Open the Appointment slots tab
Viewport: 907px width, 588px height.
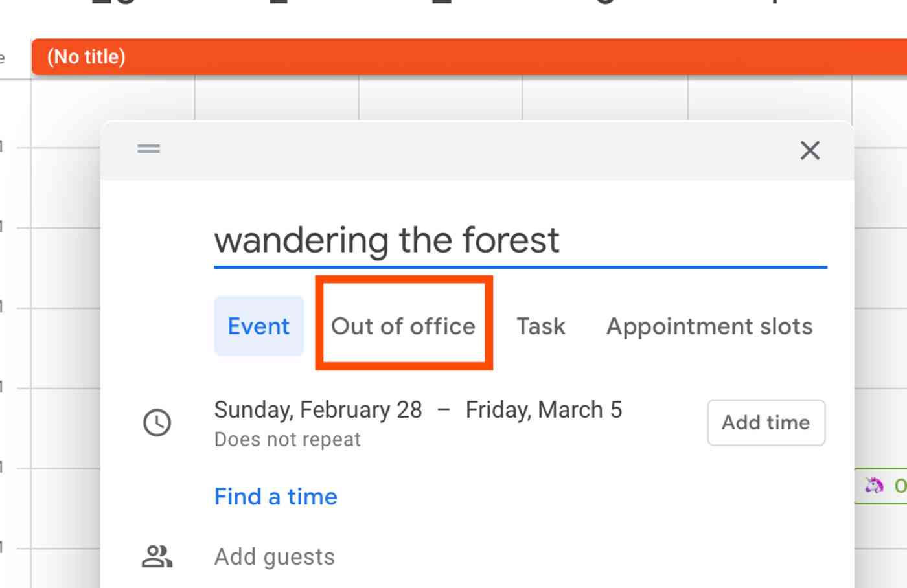[x=709, y=326]
